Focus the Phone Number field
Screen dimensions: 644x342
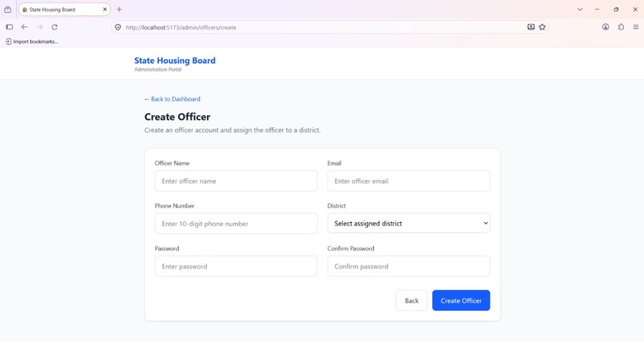click(x=237, y=224)
